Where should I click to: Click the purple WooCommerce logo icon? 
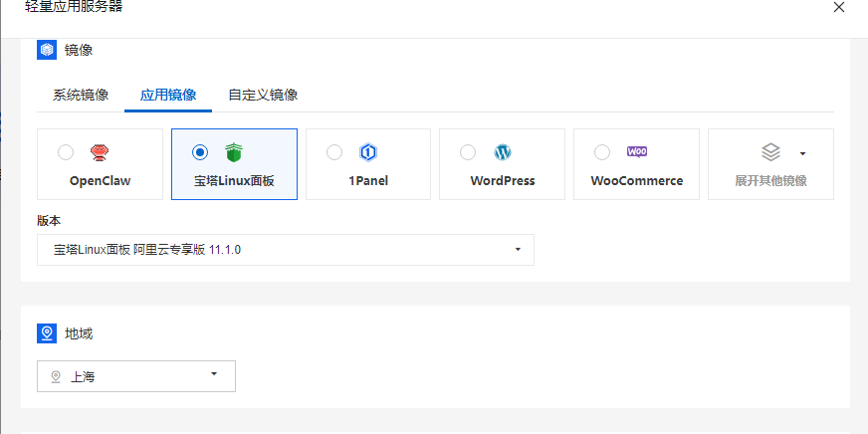coord(637,152)
